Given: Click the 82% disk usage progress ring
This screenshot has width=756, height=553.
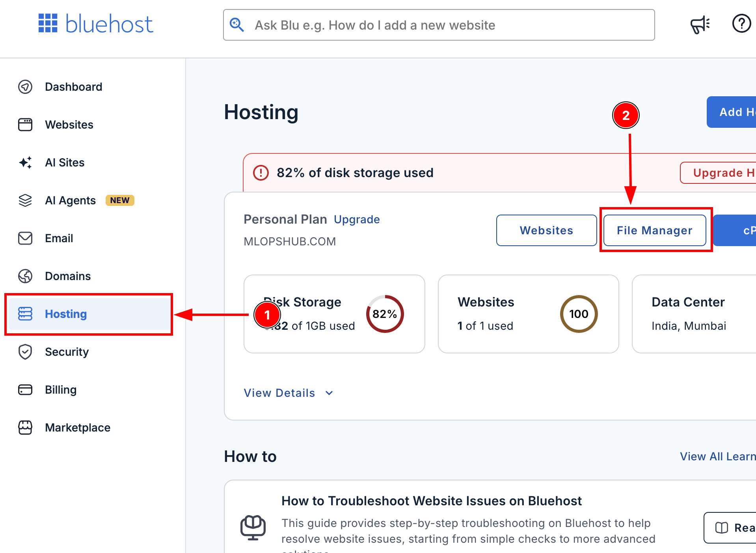Looking at the screenshot, I should tap(385, 314).
